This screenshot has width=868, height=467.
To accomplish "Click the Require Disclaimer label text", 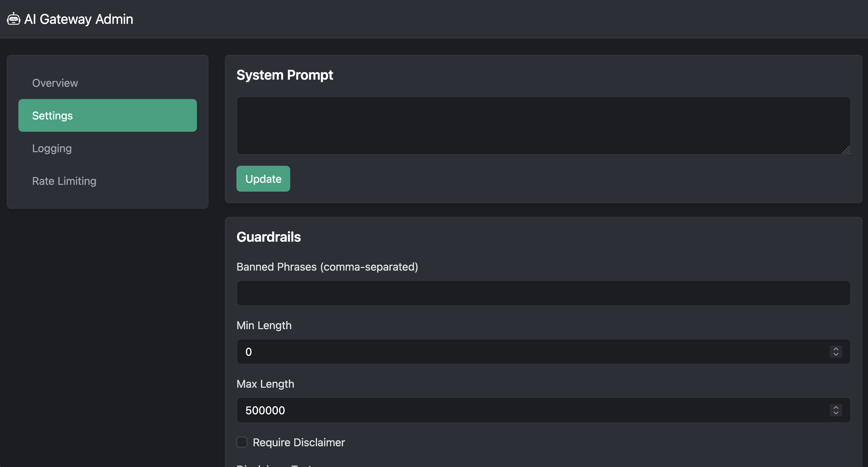I will 299,442.
